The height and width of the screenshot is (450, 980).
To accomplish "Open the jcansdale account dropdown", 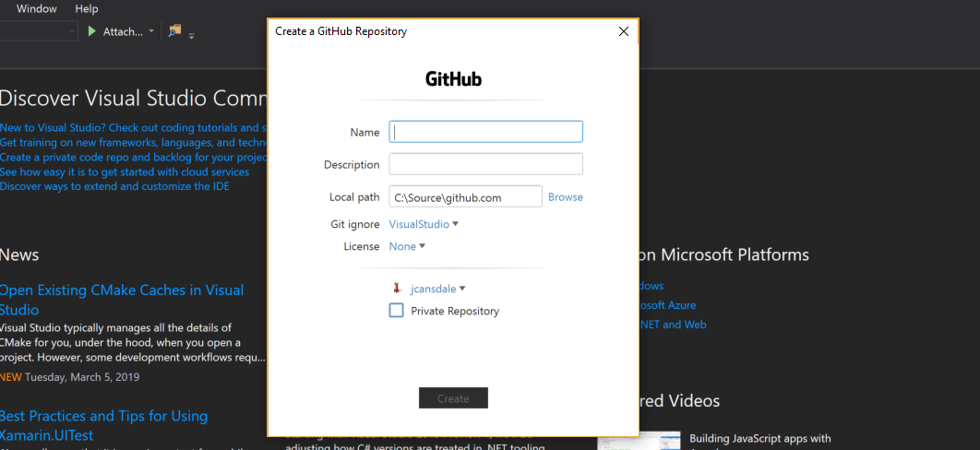I will pyautogui.click(x=437, y=289).
